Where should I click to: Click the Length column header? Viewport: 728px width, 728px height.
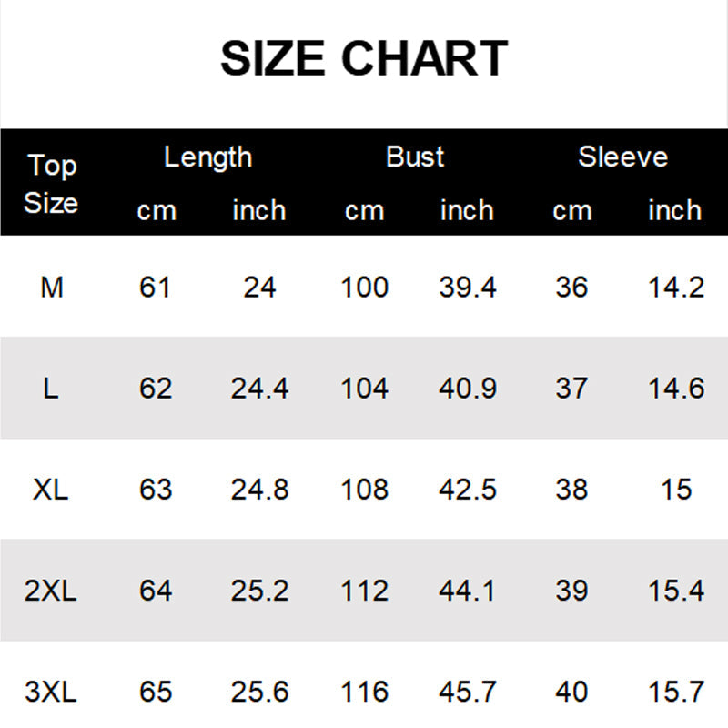tap(207, 157)
